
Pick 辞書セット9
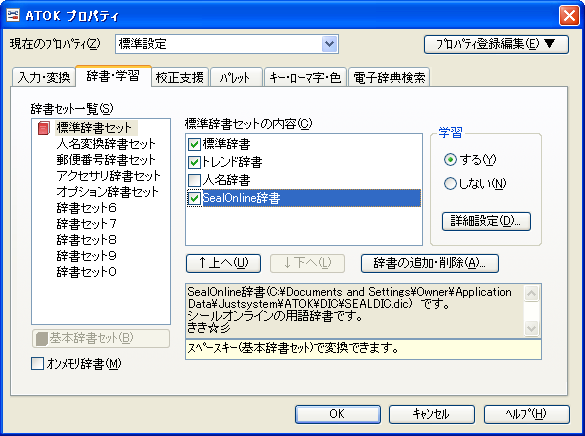[x=86, y=256]
